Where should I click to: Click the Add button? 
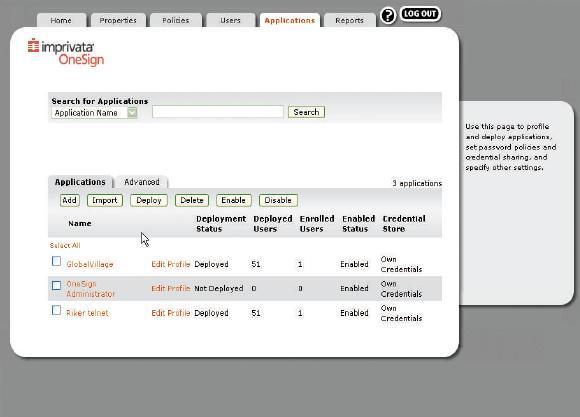coord(70,201)
